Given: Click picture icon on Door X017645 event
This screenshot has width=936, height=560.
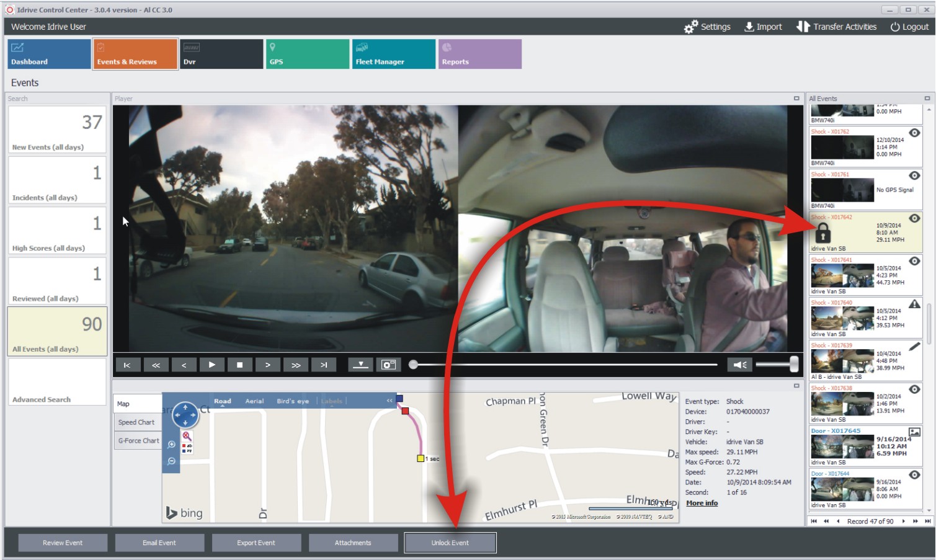Looking at the screenshot, I should coord(914,432).
